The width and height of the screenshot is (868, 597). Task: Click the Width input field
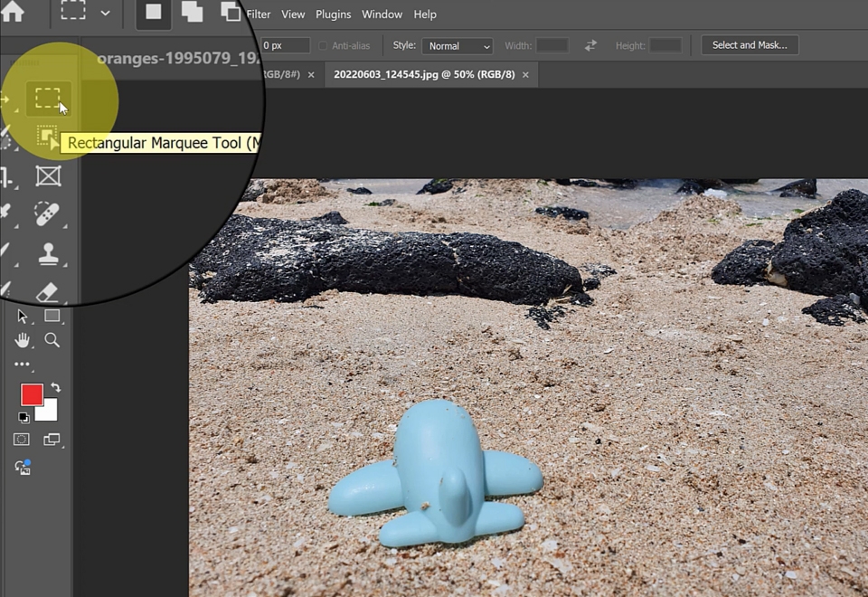point(552,45)
